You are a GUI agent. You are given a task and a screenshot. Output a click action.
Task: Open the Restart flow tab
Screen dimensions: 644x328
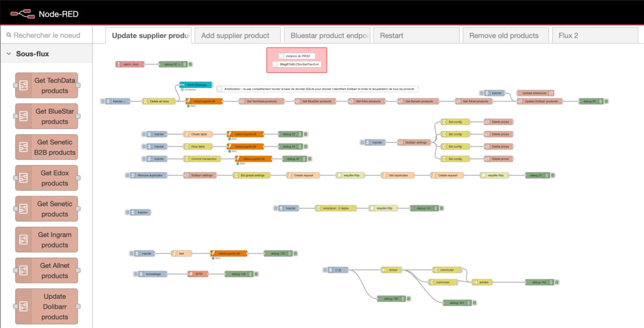[x=416, y=35]
